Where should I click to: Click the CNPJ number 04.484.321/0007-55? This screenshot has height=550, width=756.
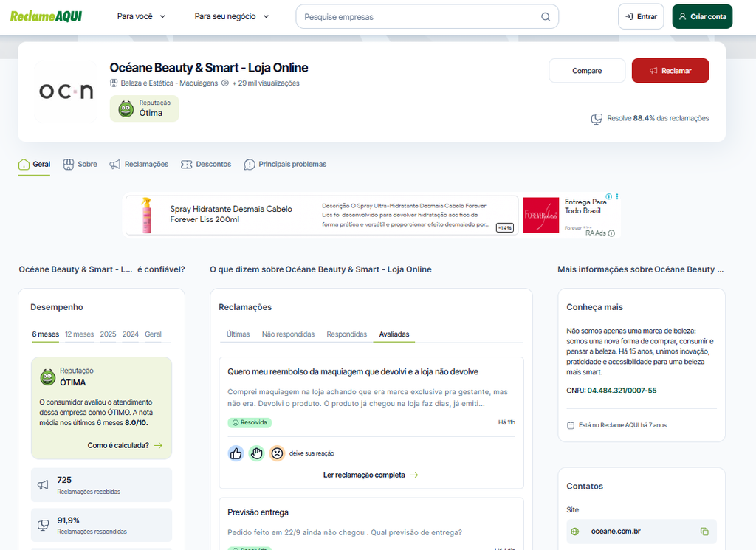(x=622, y=391)
